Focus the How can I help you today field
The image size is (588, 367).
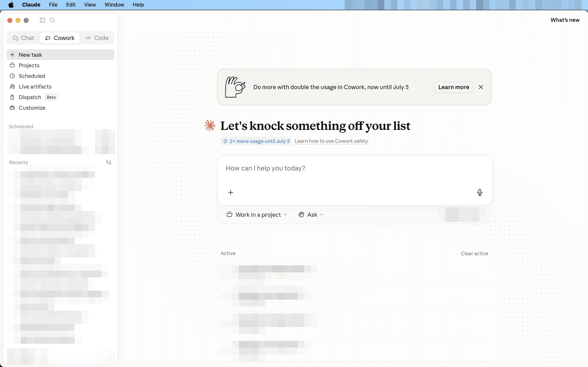[x=354, y=168]
